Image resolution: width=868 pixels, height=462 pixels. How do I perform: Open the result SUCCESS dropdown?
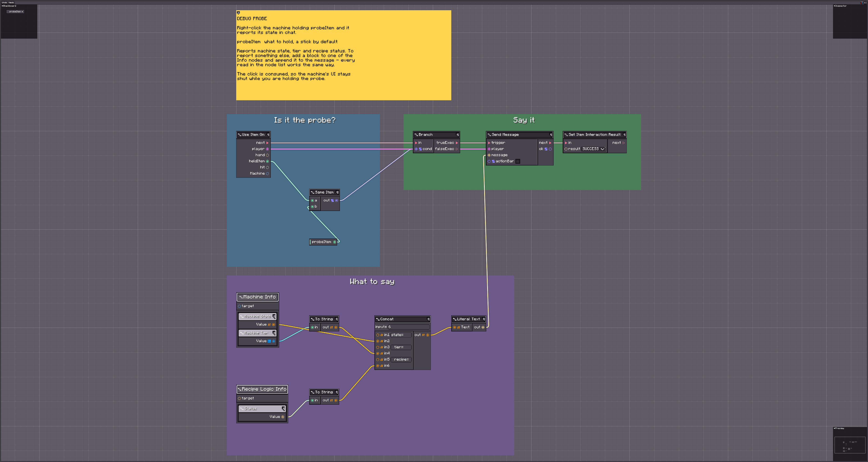coord(594,149)
